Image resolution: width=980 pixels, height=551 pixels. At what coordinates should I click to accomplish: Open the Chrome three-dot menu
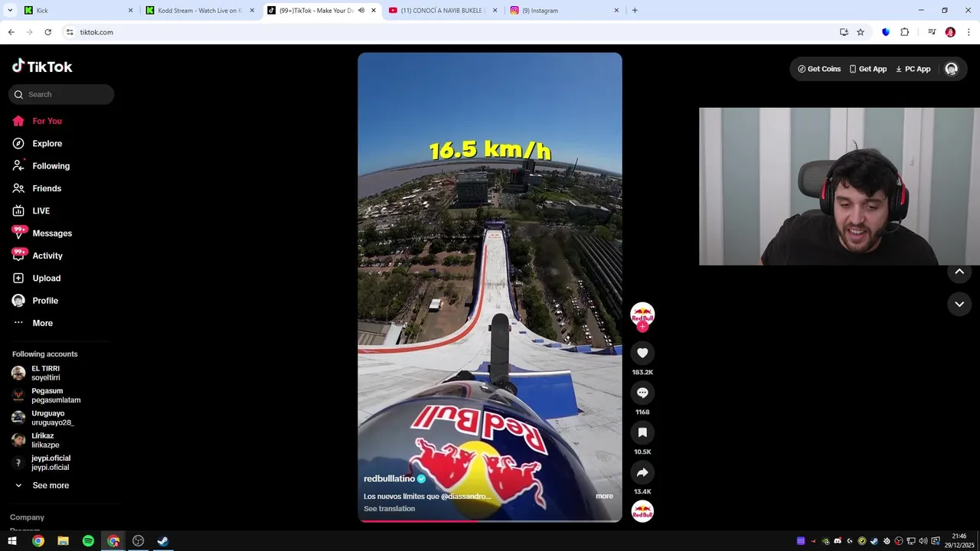[x=969, y=32]
